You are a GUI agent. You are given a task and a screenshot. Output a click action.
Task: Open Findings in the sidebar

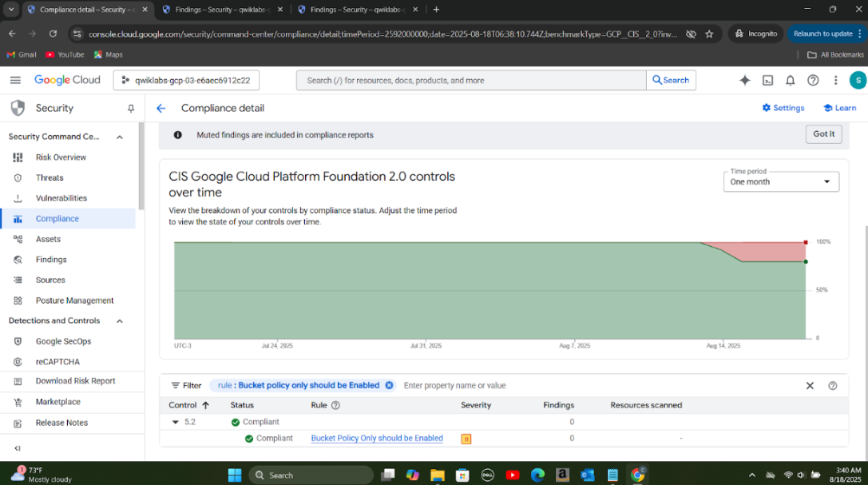[51, 260]
